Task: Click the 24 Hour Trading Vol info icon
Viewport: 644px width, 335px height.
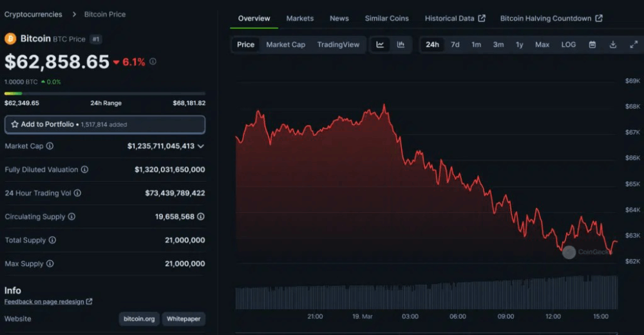Action: click(77, 193)
